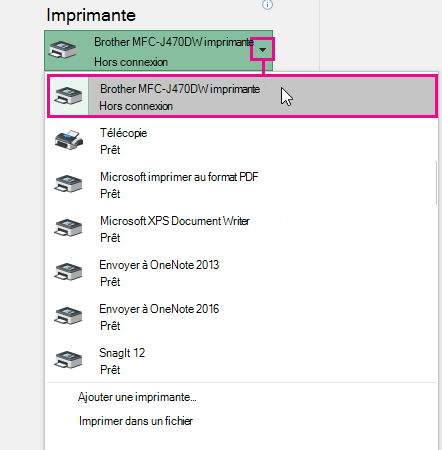Click the info icon above Imprimante
Image resolution: width=442 pixels, height=450 pixels.
click(x=267, y=5)
